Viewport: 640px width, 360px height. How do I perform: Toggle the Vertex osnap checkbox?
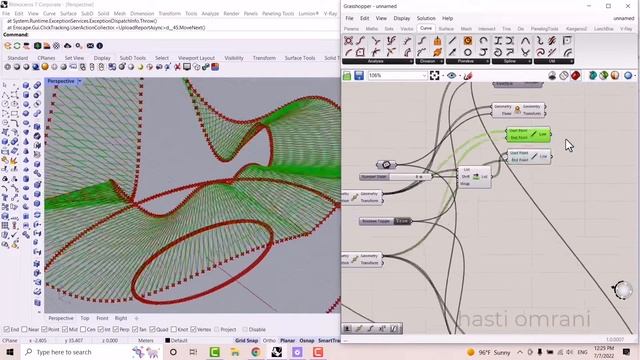pyautogui.click(x=193, y=329)
